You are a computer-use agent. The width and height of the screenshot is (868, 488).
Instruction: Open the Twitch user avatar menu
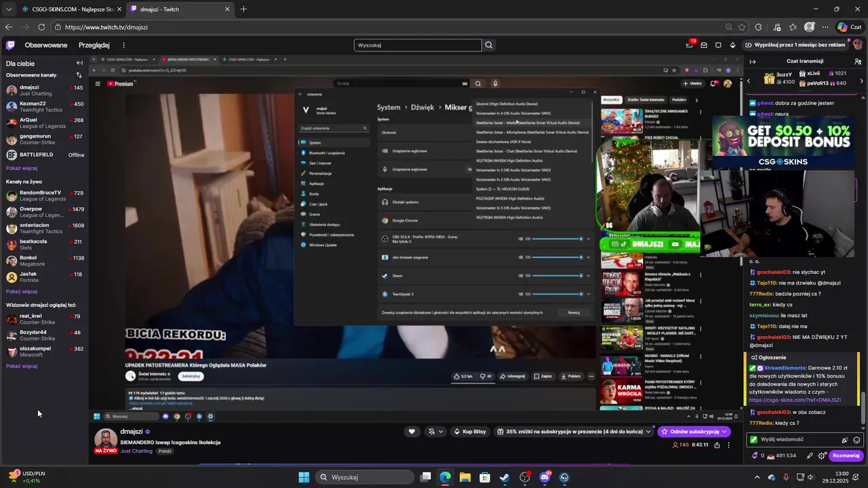858,45
